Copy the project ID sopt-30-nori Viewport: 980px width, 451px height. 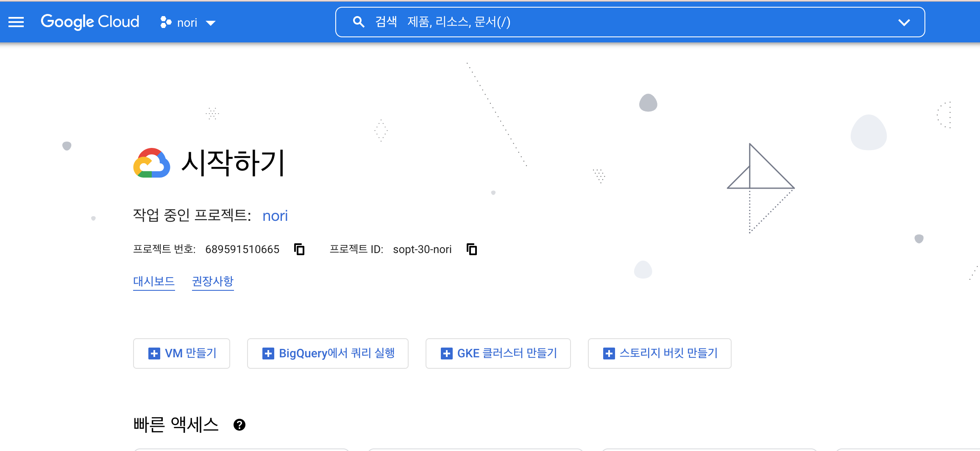click(x=472, y=249)
